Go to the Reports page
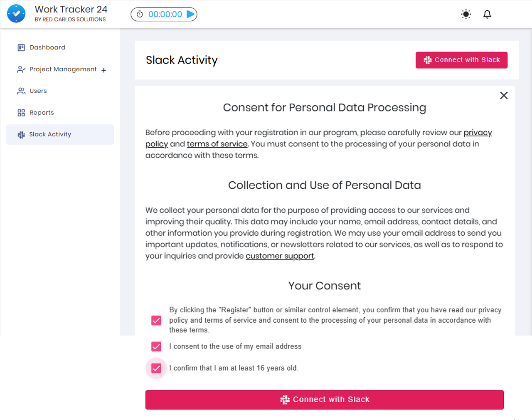The image size is (532, 420). point(42,113)
